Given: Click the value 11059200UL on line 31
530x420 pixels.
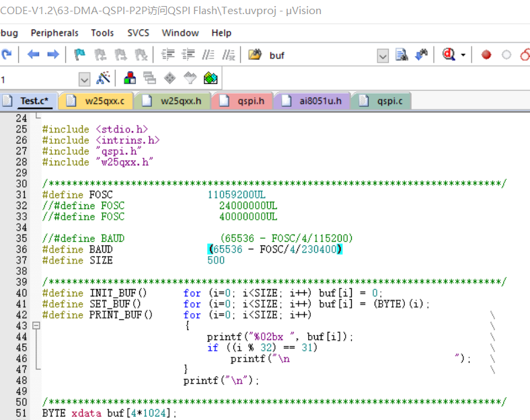Looking at the screenshot, I should 236,195.
